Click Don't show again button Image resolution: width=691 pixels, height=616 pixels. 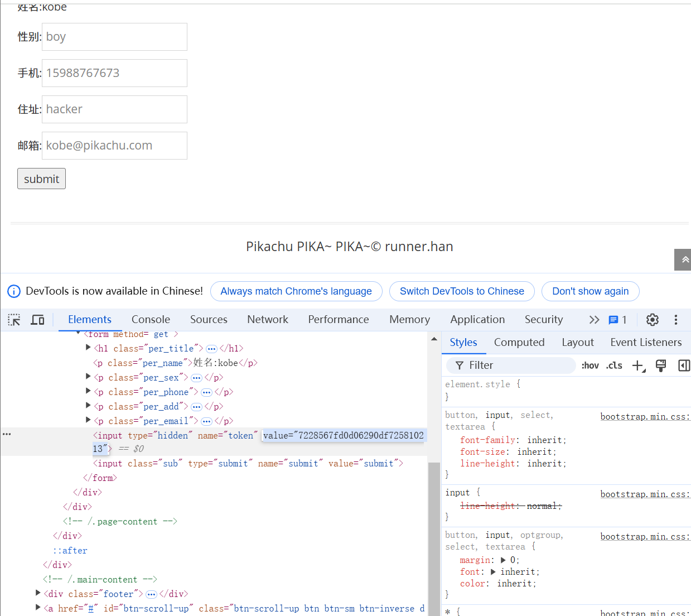pos(591,291)
